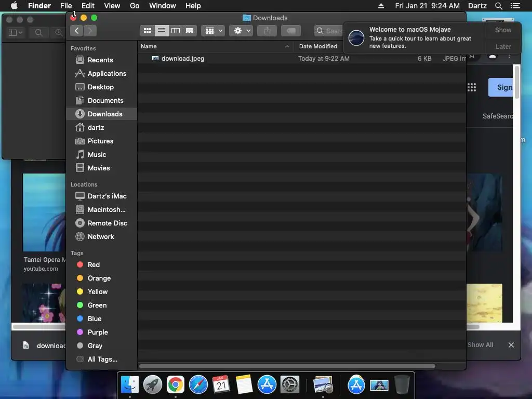Select Dartz's iMac location
This screenshot has width=532, height=399.
click(x=101, y=196)
